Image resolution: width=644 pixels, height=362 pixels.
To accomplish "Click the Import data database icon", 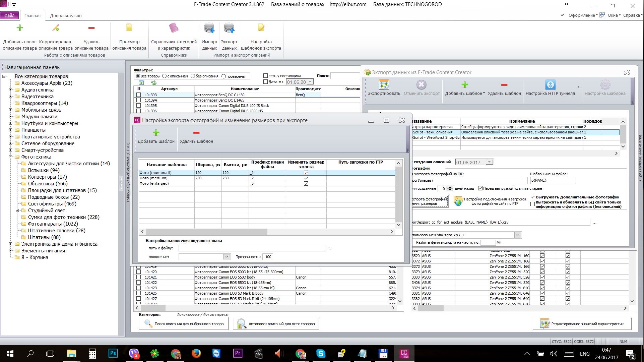I will pyautogui.click(x=209, y=28).
